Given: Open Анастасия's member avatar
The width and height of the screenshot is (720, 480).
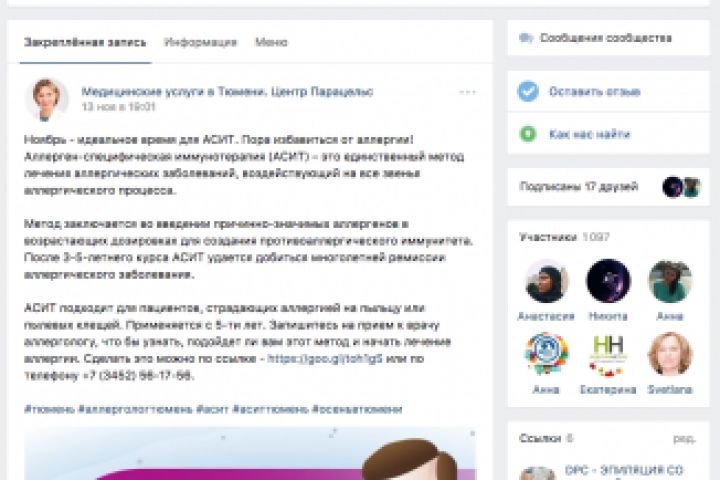Looking at the screenshot, I should (x=546, y=281).
